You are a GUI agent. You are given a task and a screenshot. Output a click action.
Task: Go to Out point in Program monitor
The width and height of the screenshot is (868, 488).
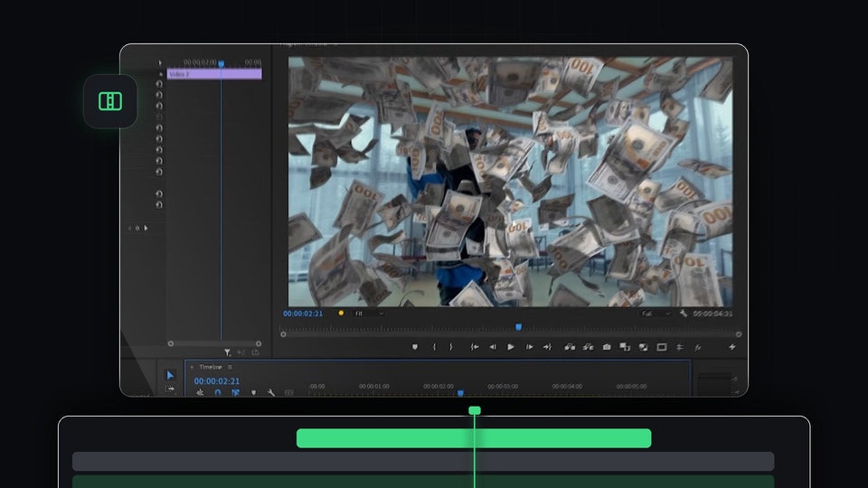(548, 347)
